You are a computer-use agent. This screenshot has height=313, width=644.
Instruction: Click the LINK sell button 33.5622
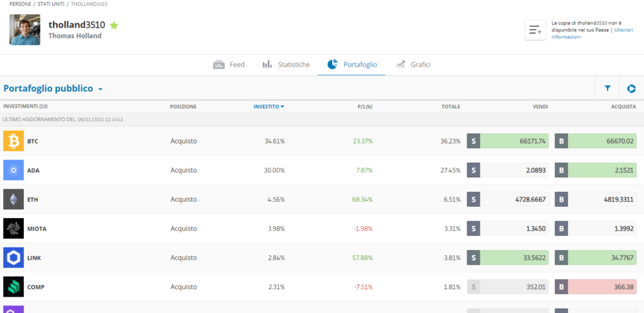508,258
